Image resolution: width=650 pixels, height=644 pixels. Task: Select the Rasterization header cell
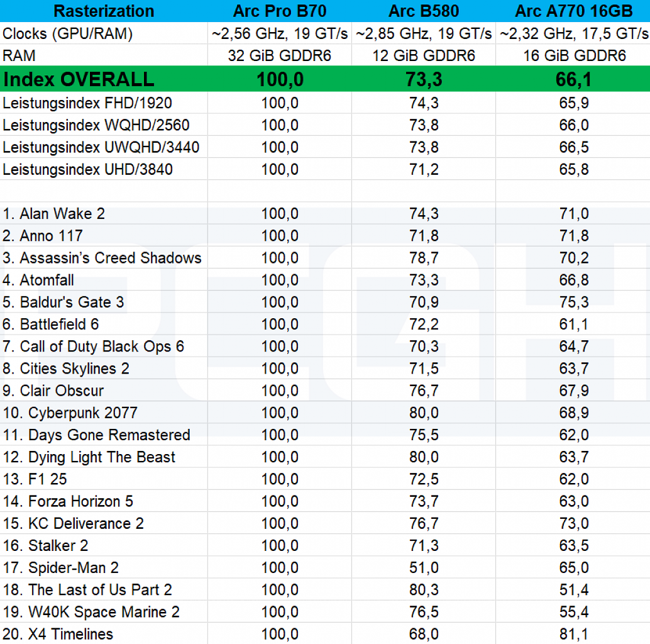[104, 11]
